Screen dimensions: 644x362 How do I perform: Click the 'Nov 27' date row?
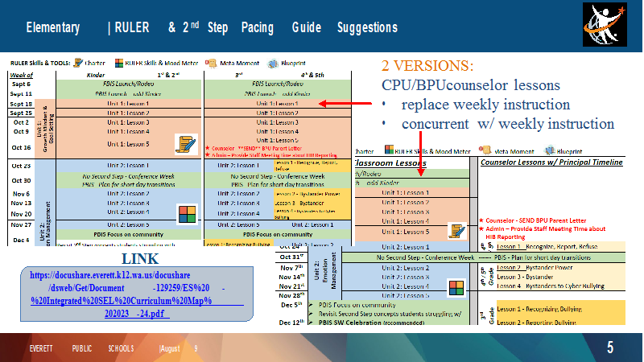tap(21, 224)
